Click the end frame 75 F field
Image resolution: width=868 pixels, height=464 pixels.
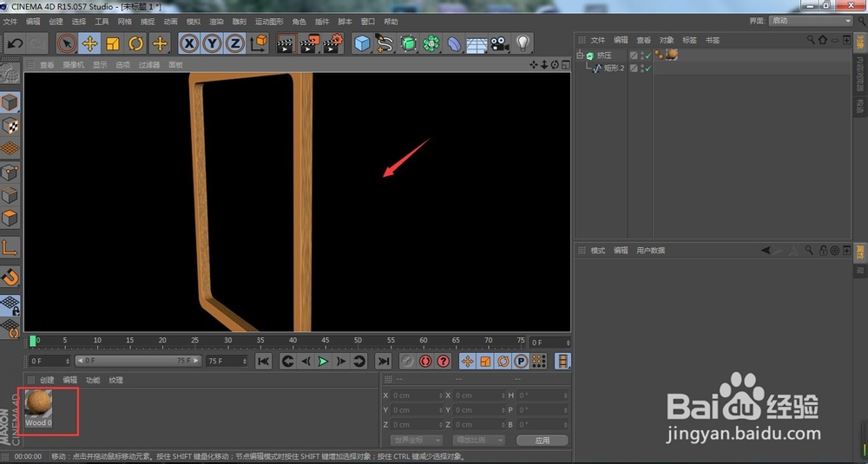(227, 361)
